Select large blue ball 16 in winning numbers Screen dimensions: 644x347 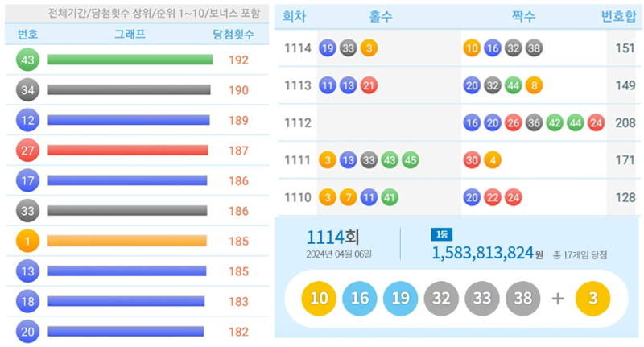(360, 298)
